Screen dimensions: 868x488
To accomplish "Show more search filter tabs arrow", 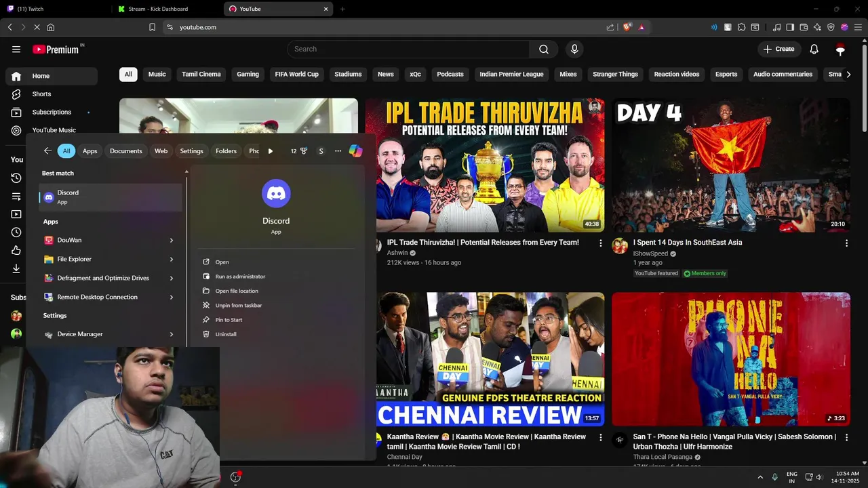I will click(271, 151).
